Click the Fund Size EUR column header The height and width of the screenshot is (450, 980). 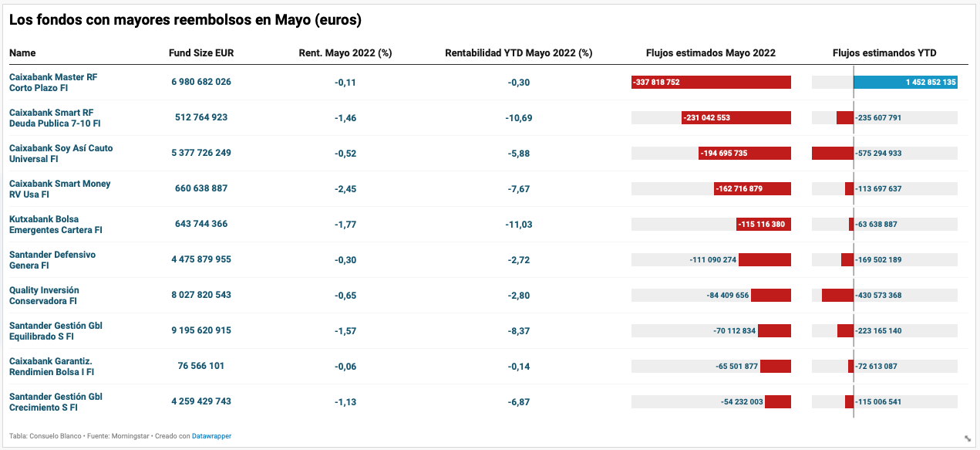[201, 53]
